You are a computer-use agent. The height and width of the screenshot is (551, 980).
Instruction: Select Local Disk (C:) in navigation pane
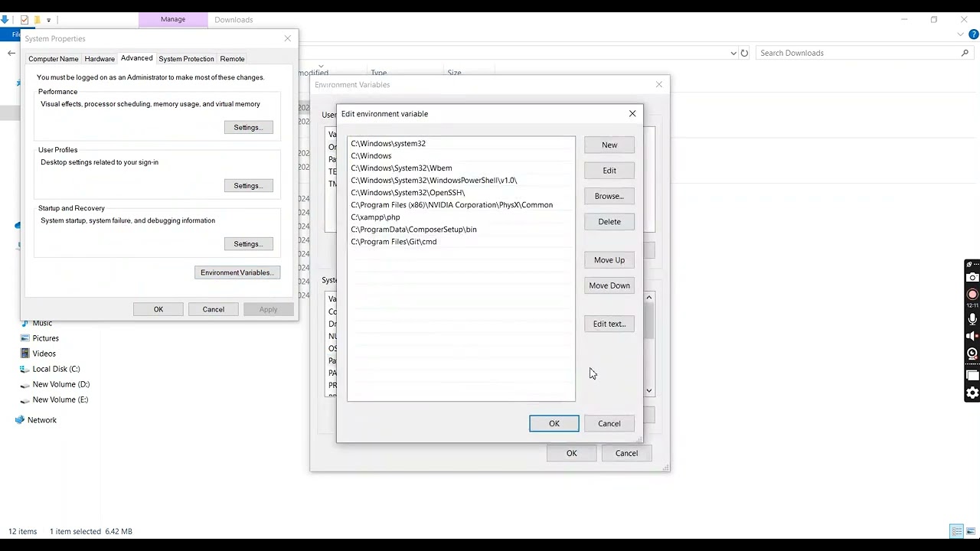point(56,369)
